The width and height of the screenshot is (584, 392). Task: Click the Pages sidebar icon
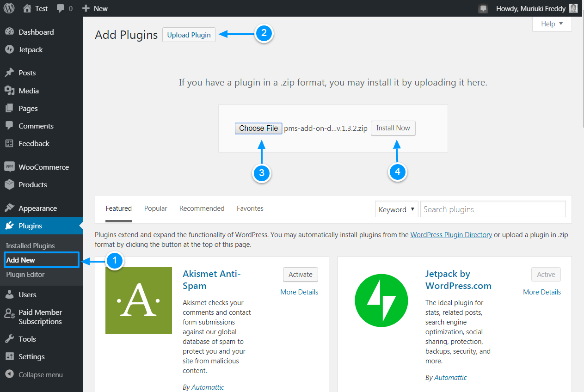coord(9,108)
